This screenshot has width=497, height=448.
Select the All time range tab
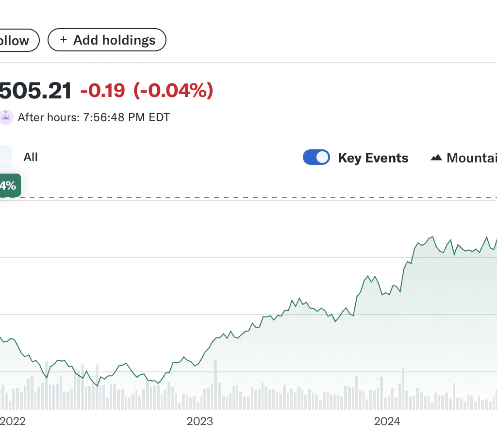coord(31,157)
